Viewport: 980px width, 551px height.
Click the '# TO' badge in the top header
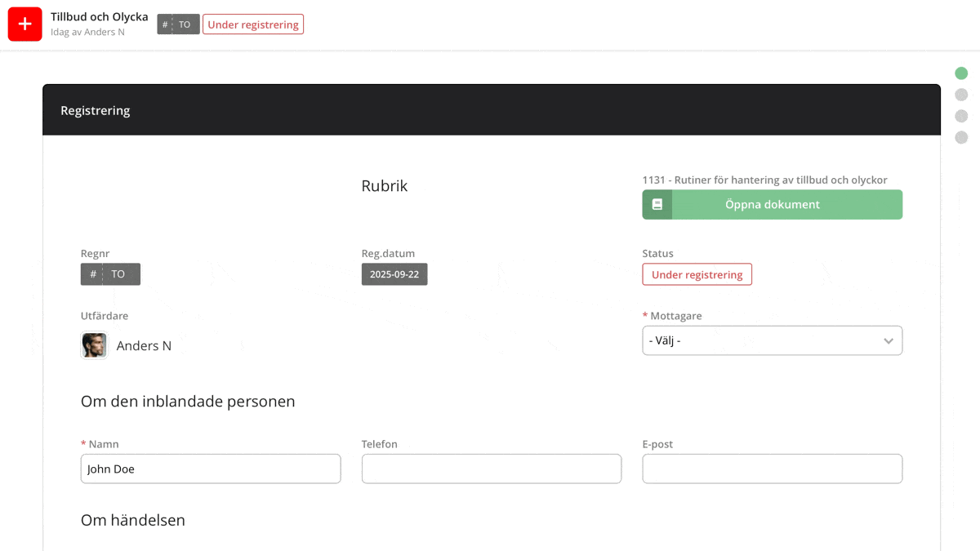178,24
